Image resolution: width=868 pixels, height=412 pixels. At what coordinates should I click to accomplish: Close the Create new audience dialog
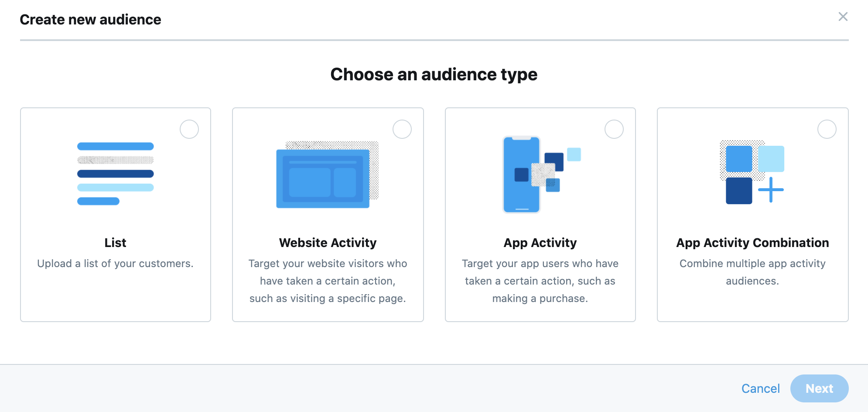pyautogui.click(x=843, y=17)
